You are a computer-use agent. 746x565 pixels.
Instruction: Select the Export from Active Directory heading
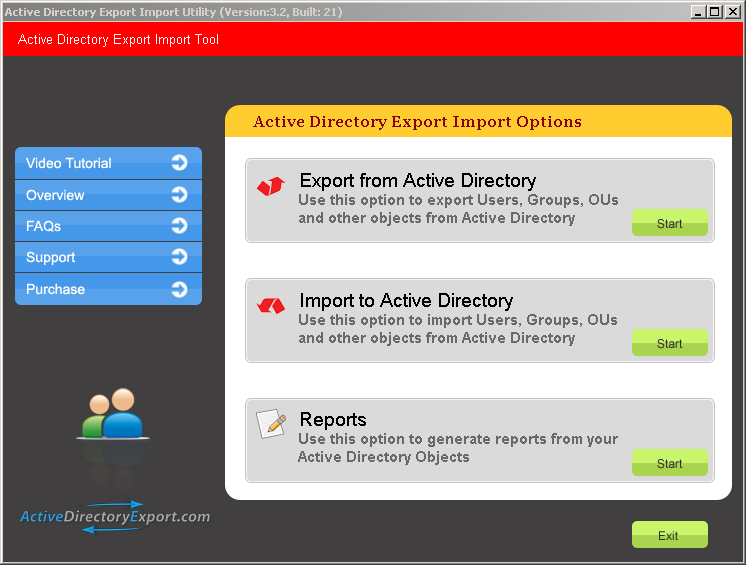[x=418, y=181]
